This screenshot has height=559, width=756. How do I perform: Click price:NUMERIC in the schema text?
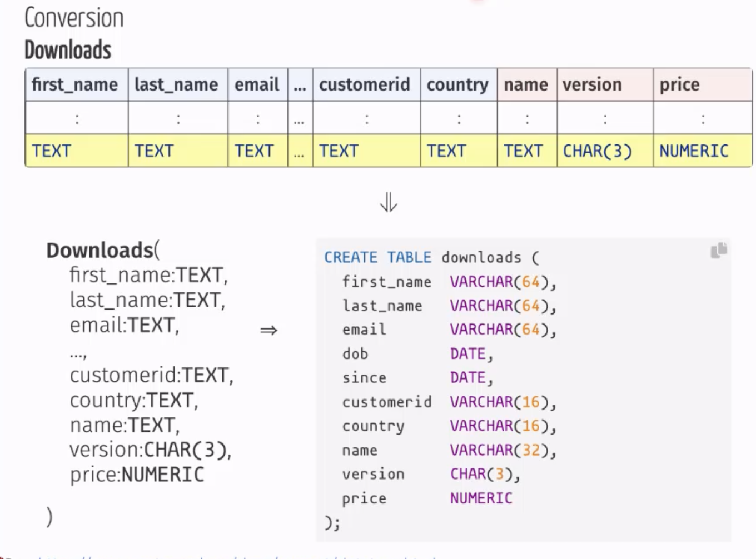tap(137, 475)
